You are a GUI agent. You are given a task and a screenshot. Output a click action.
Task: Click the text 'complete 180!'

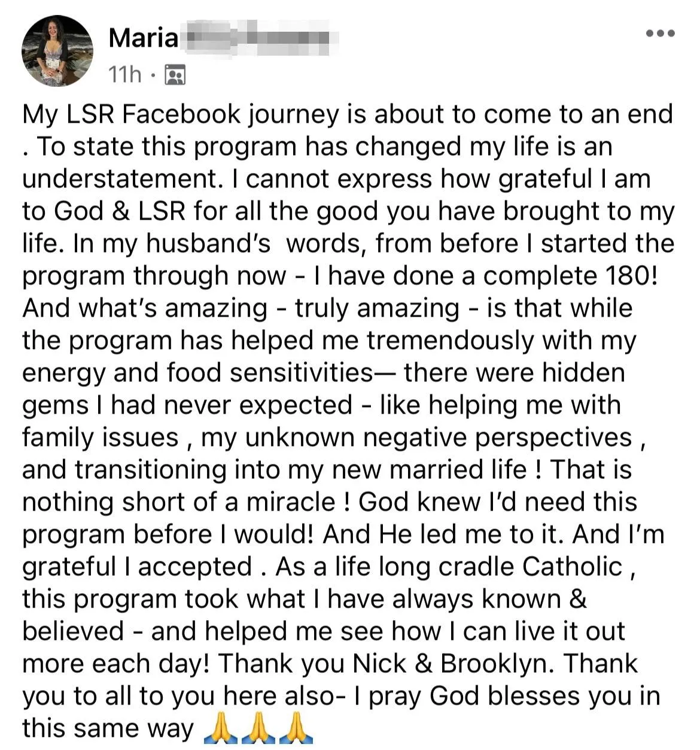point(570,276)
